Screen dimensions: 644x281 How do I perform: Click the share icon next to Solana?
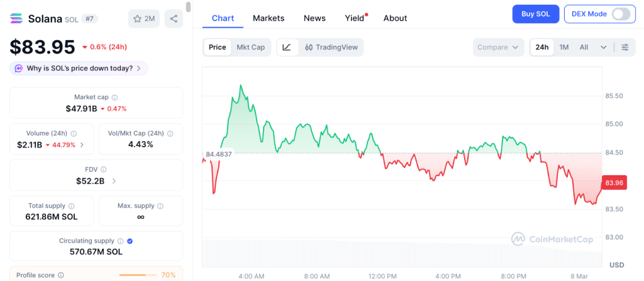[174, 18]
